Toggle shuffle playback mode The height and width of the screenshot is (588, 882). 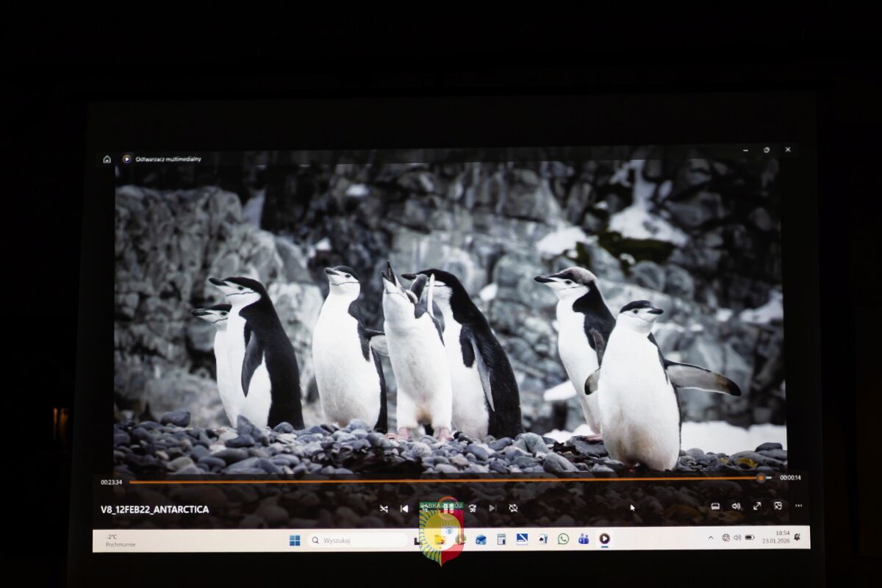pyautogui.click(x=384, y=508)
